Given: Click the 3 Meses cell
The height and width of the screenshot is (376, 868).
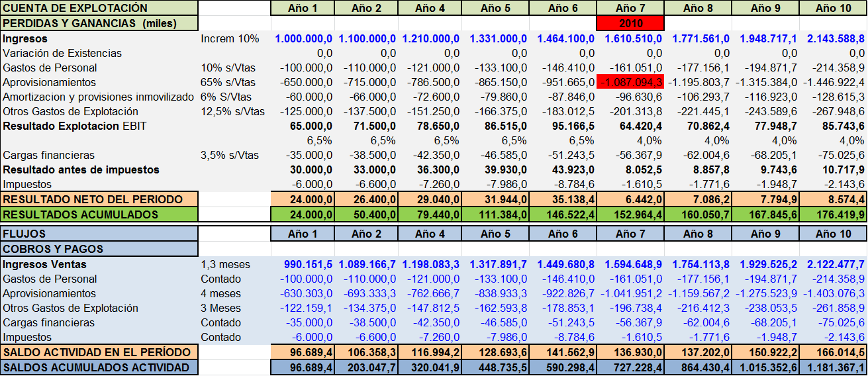Looking at the screenshot, I should point(221,308).
